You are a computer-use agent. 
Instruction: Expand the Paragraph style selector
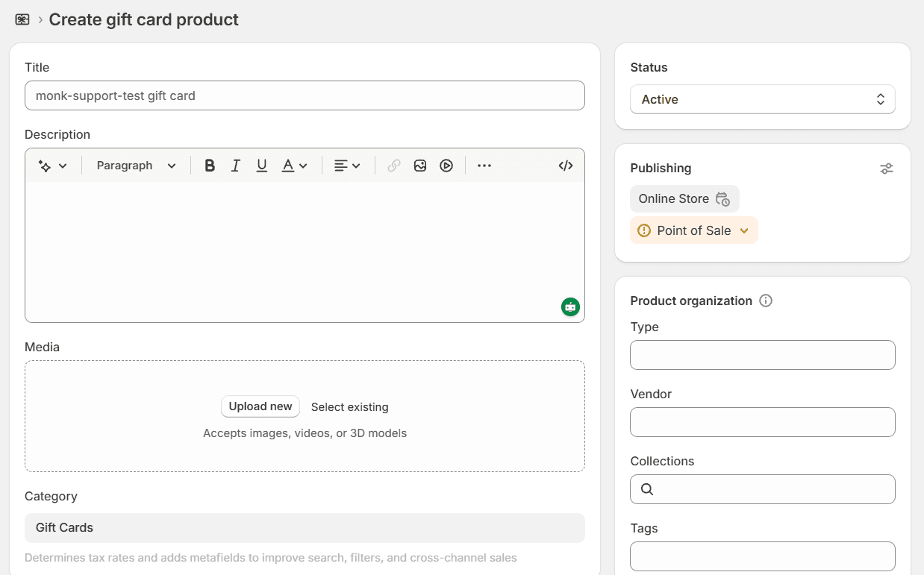(135, 165)
